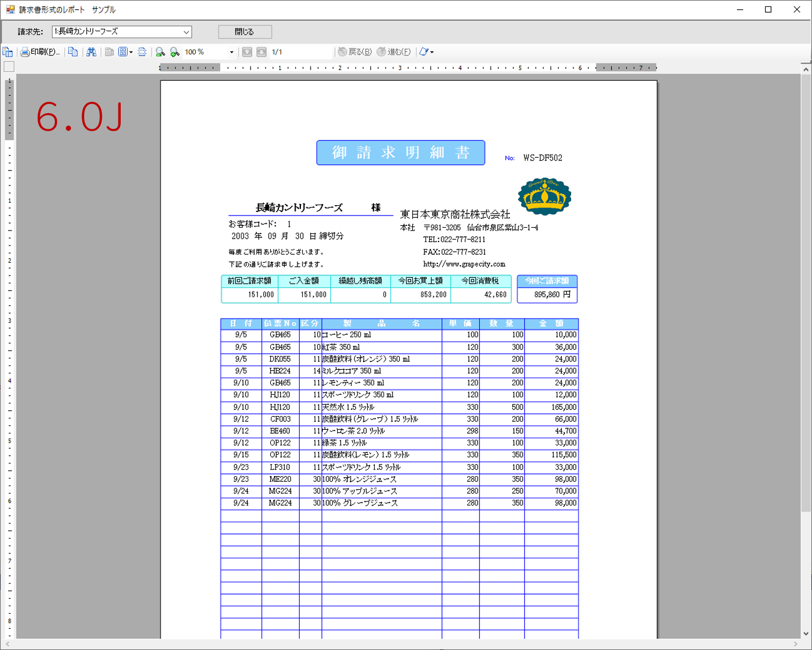Enable continuous scroll view icon

pos(142,52)
